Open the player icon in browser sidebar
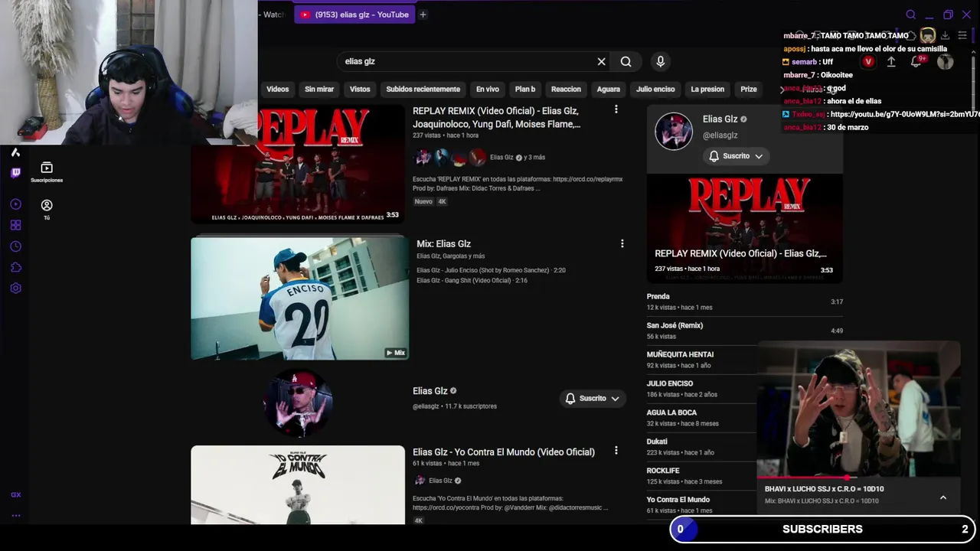 tap(15, 204)
